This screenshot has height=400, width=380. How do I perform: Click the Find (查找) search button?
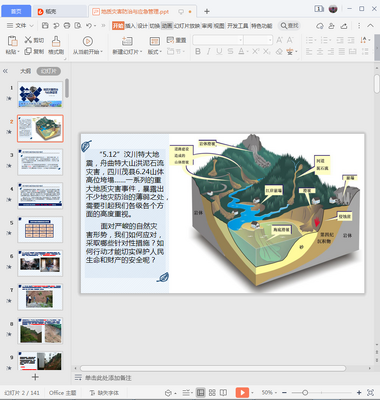[289, 26]
